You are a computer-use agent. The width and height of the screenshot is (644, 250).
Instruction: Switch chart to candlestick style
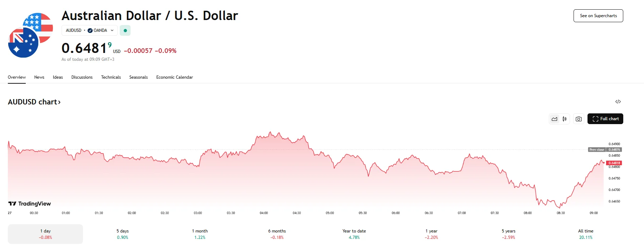point(565,119)
